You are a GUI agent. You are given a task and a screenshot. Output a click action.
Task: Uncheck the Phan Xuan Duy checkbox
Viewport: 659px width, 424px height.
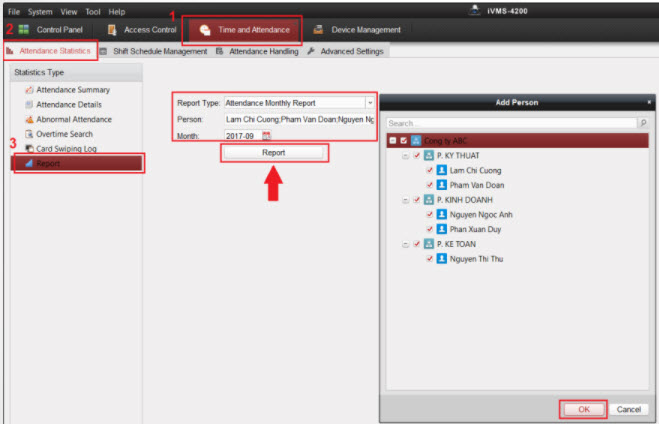[430, 229]
